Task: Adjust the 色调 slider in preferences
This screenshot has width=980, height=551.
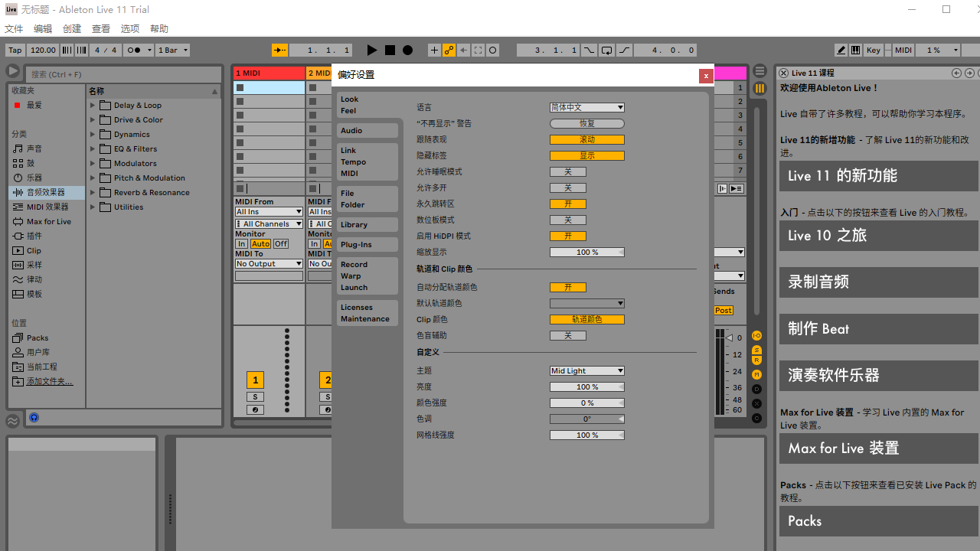Action: pyautogui.click(x=586, y=419)
